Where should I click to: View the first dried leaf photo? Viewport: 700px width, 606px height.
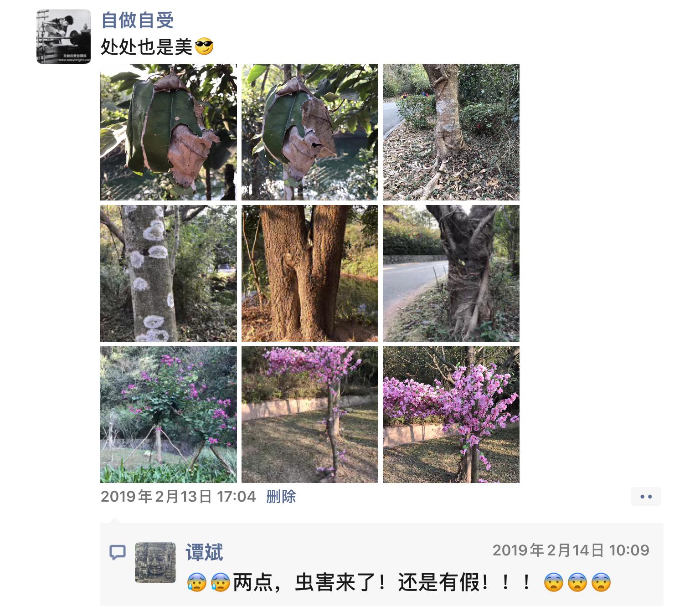[x=169, y=132]
